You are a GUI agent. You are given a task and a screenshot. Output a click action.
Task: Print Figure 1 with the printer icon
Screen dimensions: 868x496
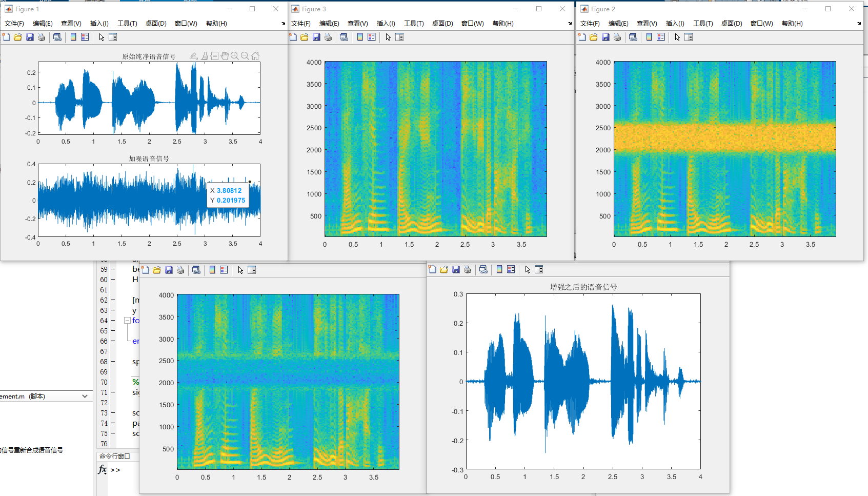point(42,37)
